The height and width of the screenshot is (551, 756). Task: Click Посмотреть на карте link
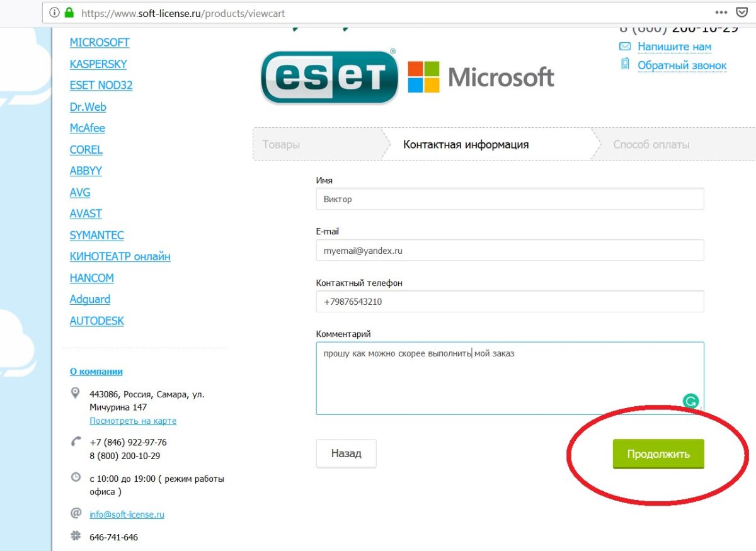133,421
